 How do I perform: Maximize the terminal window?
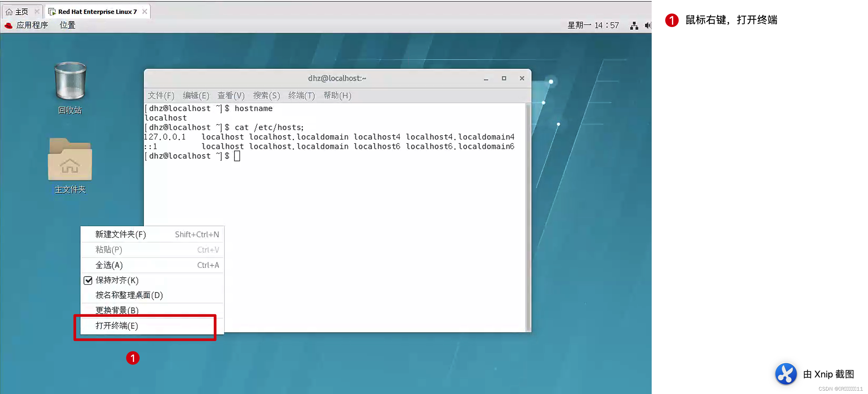[504, 78]
